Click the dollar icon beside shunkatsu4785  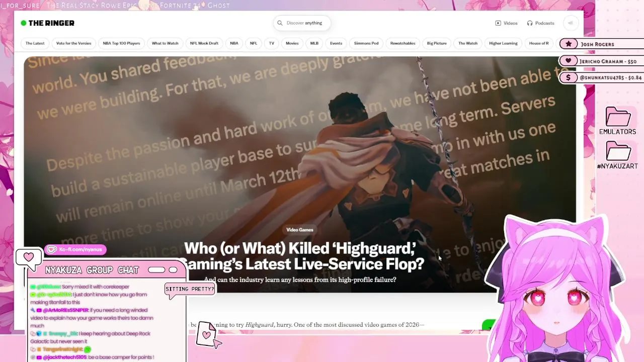pos(569,77)
